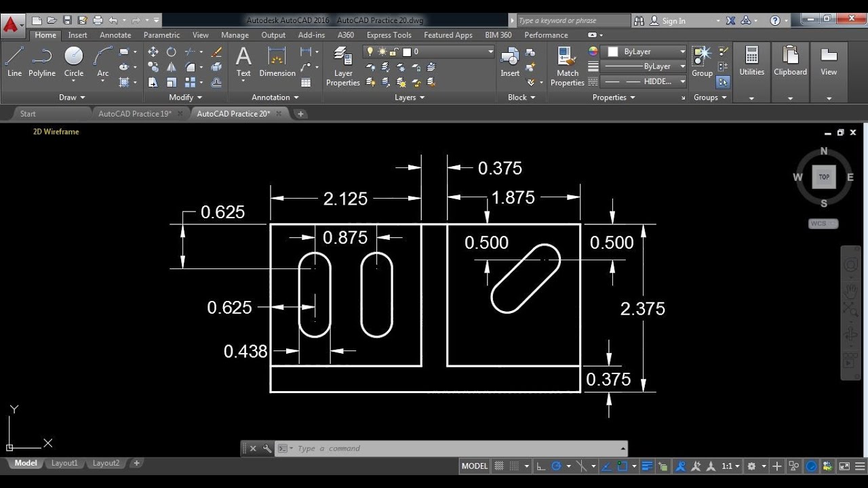Select the Scale tool
The width and height of the screenshot is (868, 488).
[x=172, y=82]
